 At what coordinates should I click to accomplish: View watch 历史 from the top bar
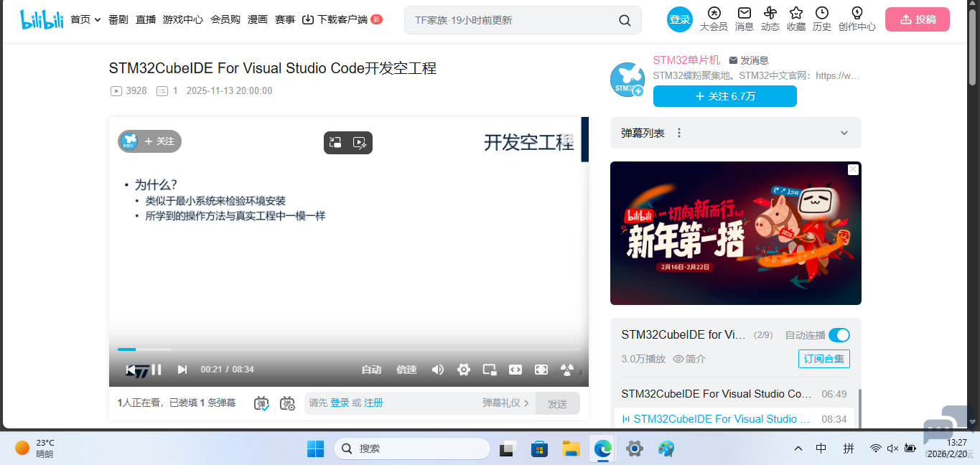tap(821, 19)
